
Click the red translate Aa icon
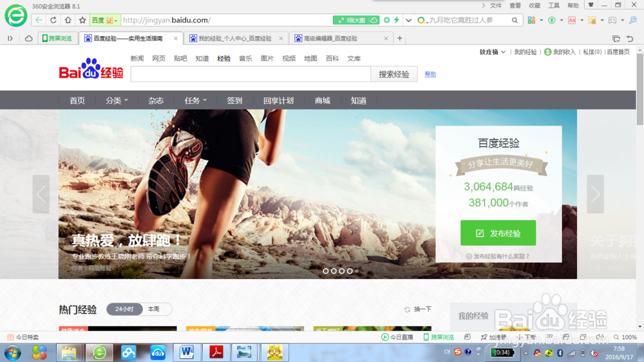coord(572,20)
